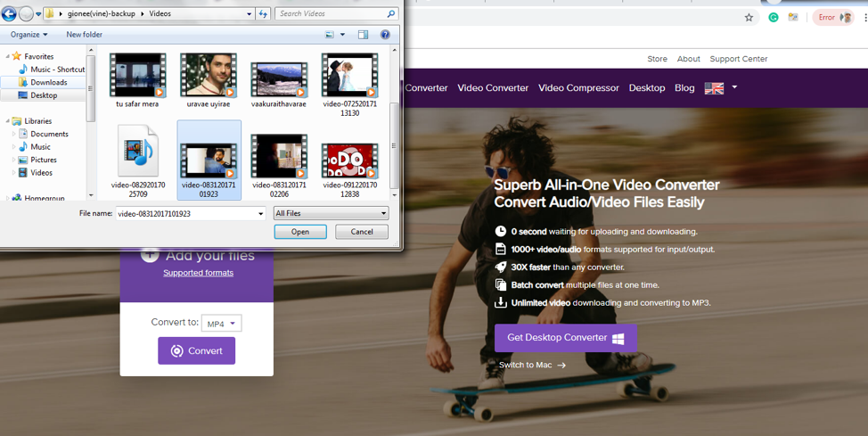
Task: Click the New folder button
Action: pos(84,35)
